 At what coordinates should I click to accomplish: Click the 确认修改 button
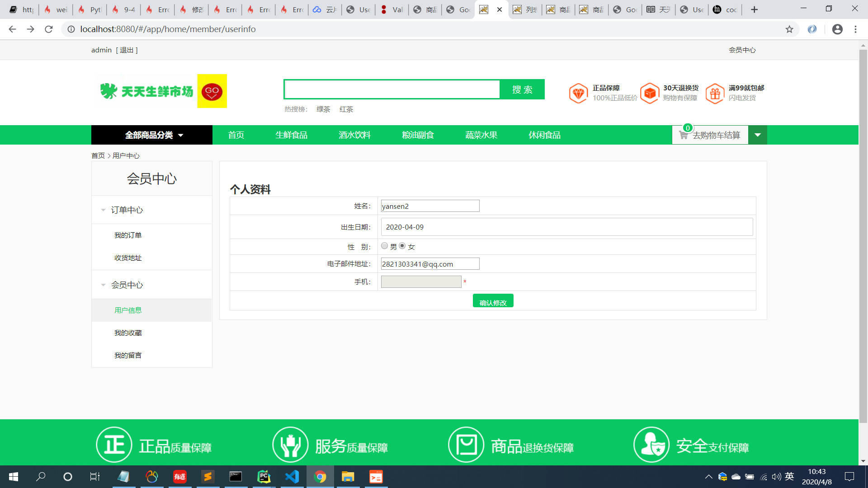pos(493,301)
